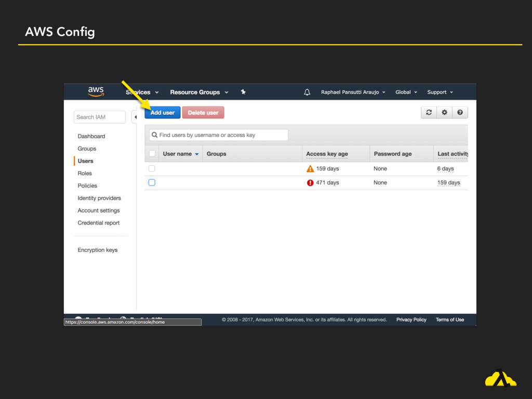Collapse the IAM sidebar with the arrow
This screenshot has width=532, height=399.
135,117
